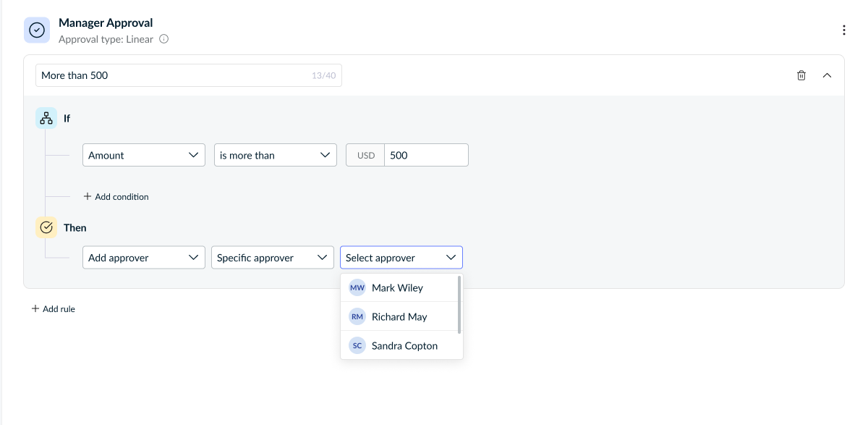Viewport: 868px width, 425px height.
Task: Click the SC avatar icon
Action: (x=357, y=345)
